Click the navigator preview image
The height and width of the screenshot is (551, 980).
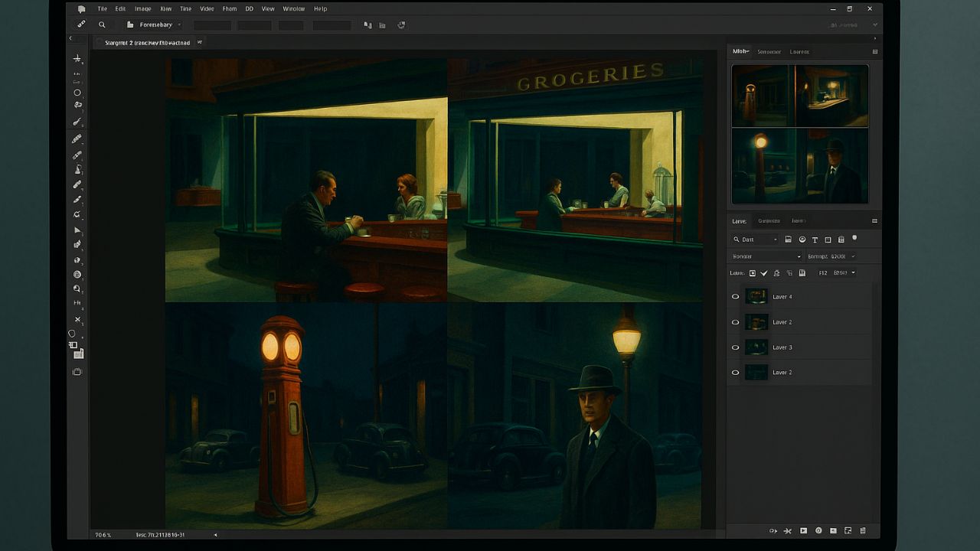[x=800, y=135]
